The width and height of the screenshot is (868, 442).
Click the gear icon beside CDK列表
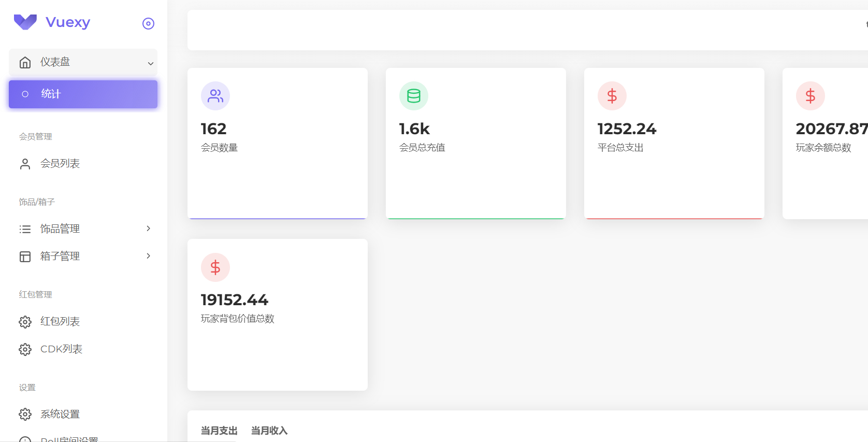25,350
